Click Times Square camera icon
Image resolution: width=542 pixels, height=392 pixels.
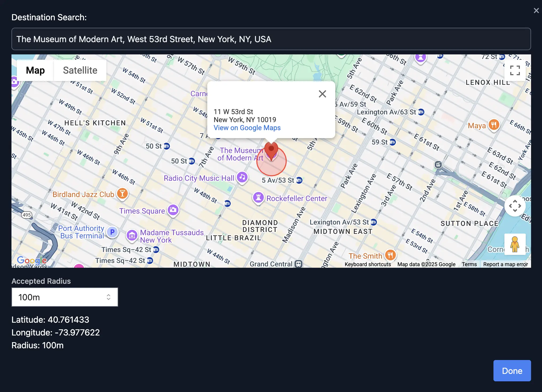pyautogui.click(x=173, y=210)
